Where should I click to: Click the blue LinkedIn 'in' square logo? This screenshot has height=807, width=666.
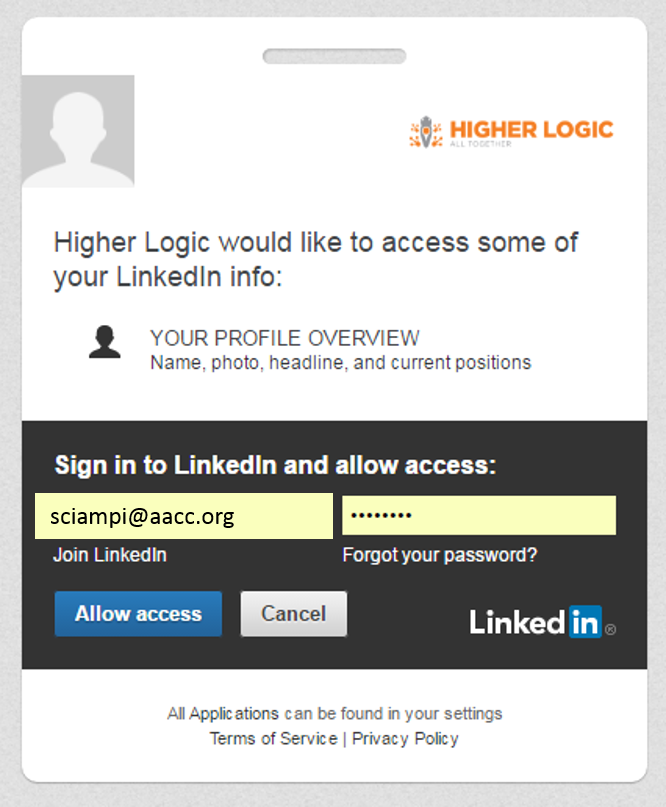click(585, 622)
